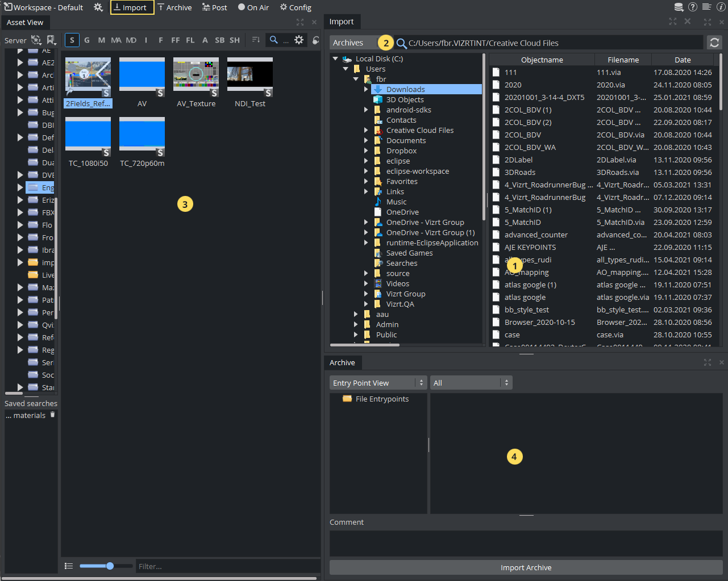Open the Entry Point View dropdown
This screenshot has width=728, height=581.
pos(378,383)
